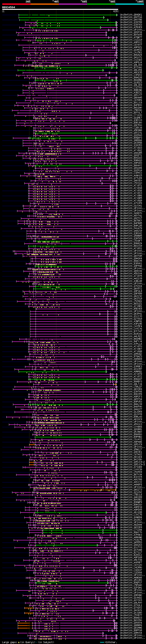Click the query name BB934594
Image resolution: width=146 pixels, height=644 pixels.
(x=8, y=7)
